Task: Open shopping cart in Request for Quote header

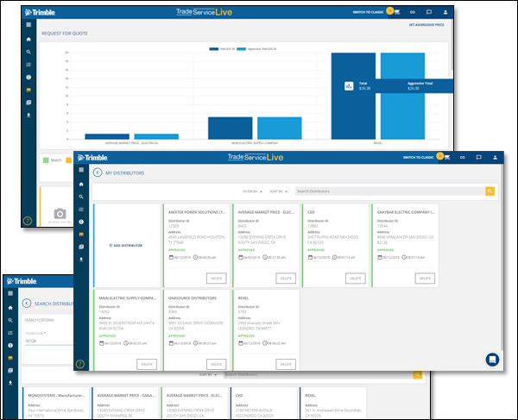Action: 397,12
